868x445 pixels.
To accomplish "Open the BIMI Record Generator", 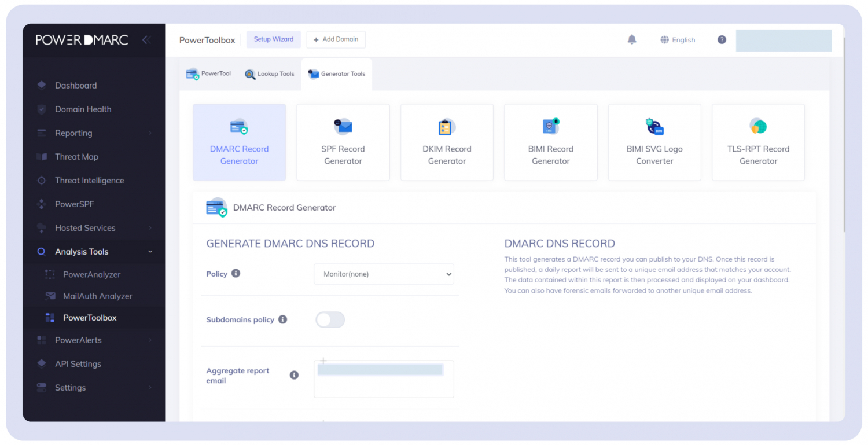I will pyautogui.click(x=550, y=142).
